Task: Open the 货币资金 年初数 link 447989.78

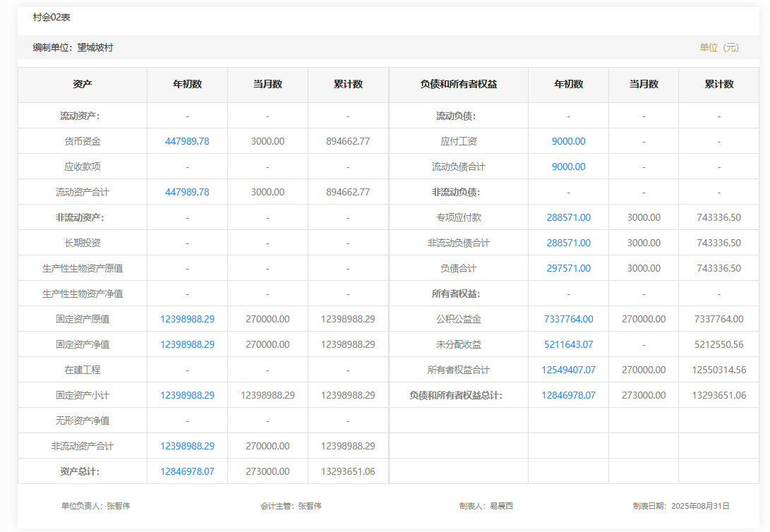Action: 187,141
